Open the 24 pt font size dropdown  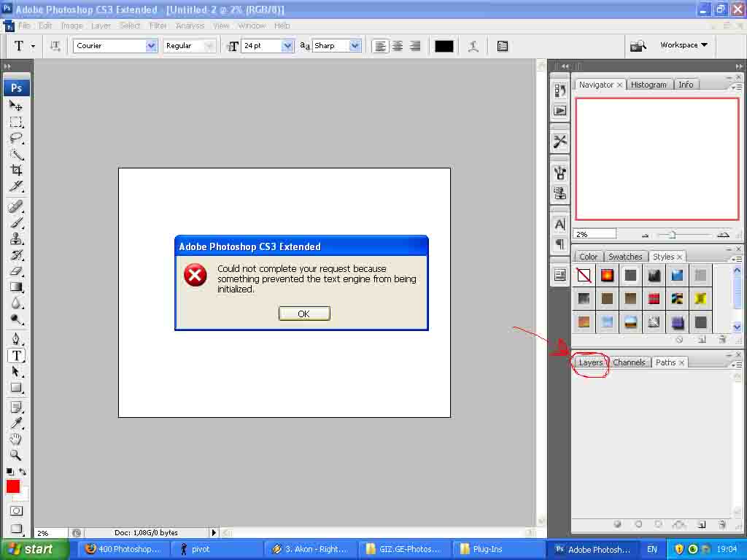[287, 46]
